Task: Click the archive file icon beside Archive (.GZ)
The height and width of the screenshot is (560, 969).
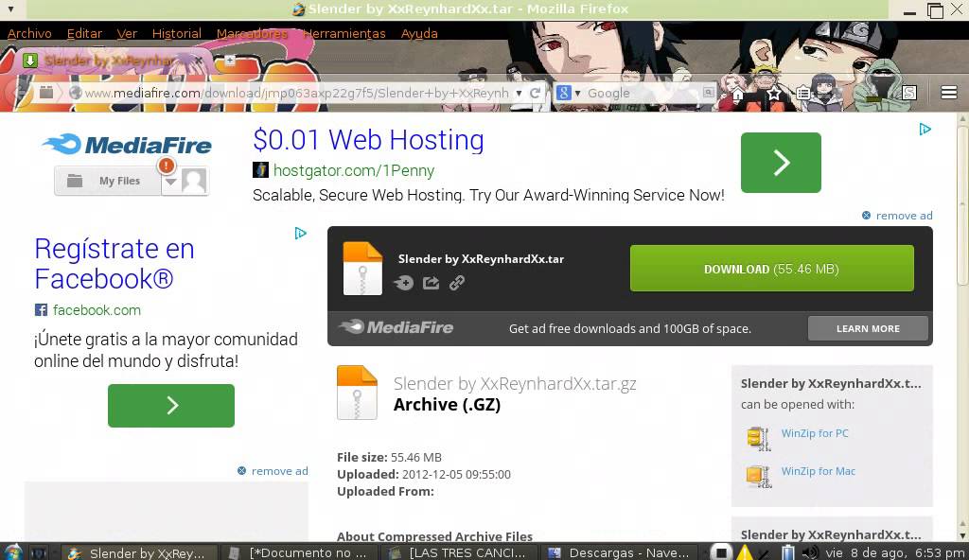Action: click(357, 393)
